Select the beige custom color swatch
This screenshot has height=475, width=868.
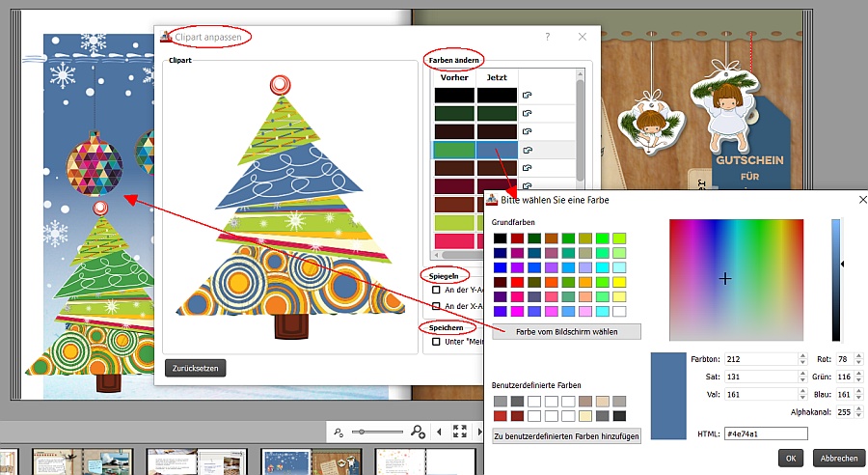[602, 402]
